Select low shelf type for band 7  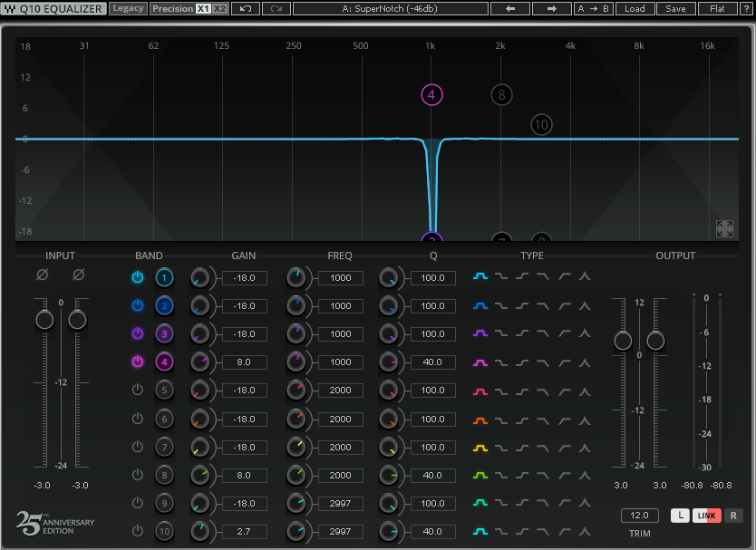501,449
